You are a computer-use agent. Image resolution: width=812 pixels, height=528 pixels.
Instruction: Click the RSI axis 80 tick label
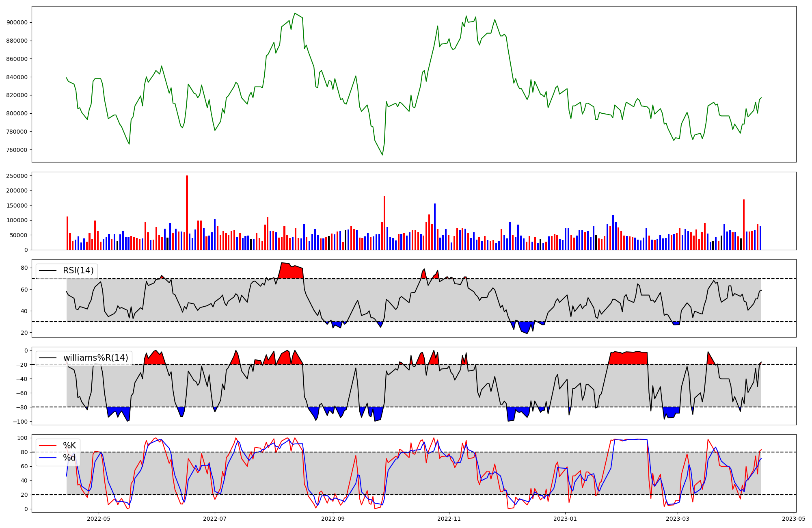pyautogui.click(x=24, y=268)
